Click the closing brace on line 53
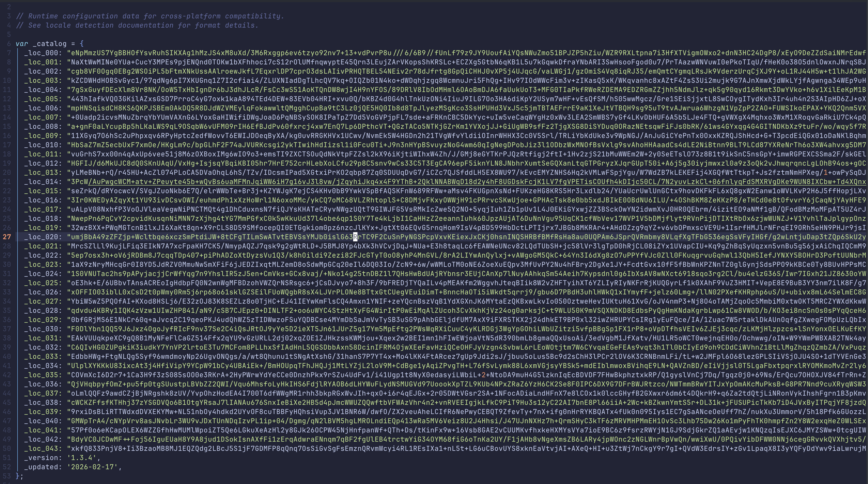The image size is (868, 484). (x=17, y=476)
